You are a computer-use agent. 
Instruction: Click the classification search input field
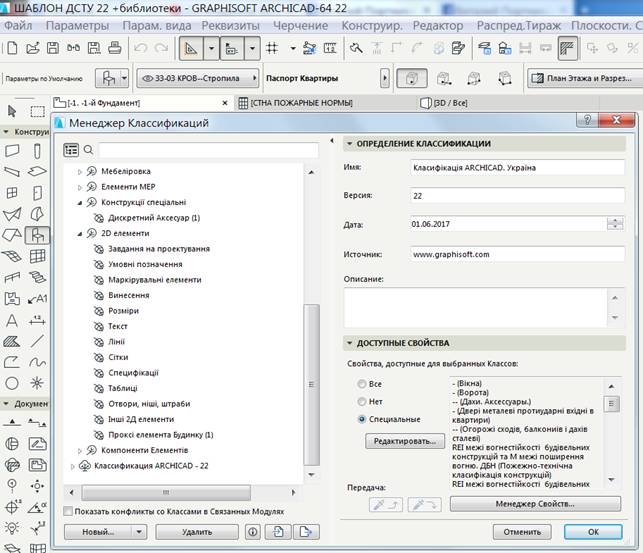coord(208,150)
